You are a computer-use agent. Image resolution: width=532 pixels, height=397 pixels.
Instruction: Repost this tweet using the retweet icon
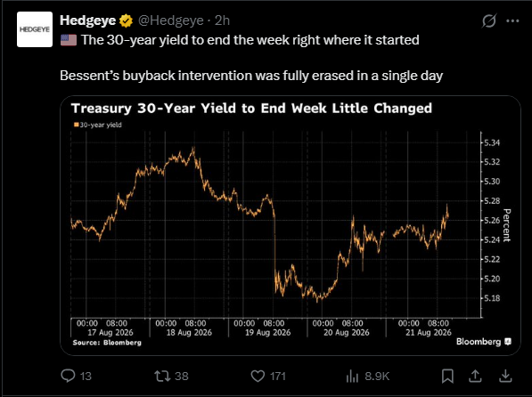click(x=162, y=376)
